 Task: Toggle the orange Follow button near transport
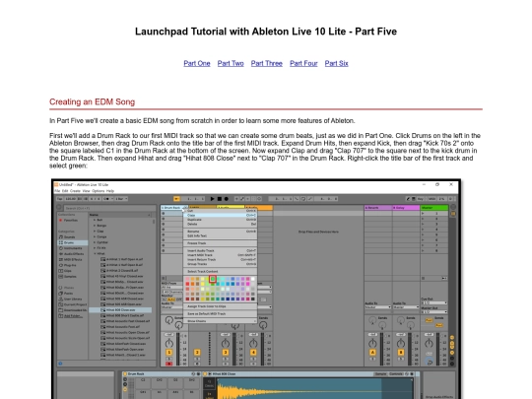176,199
